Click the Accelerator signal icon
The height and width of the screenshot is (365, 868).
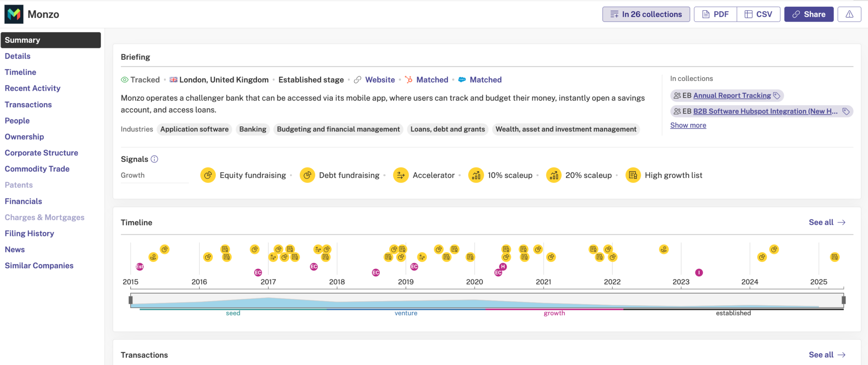401,175
